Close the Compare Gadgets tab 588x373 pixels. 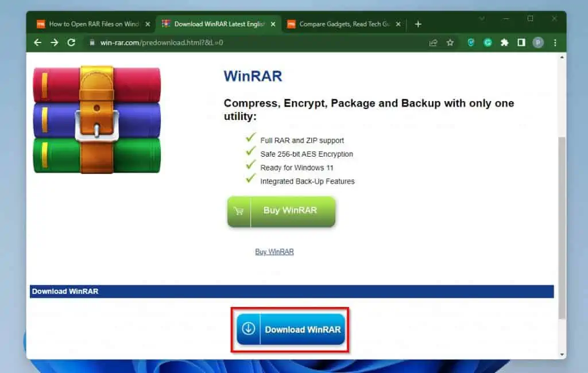click(x=399, y=24)
